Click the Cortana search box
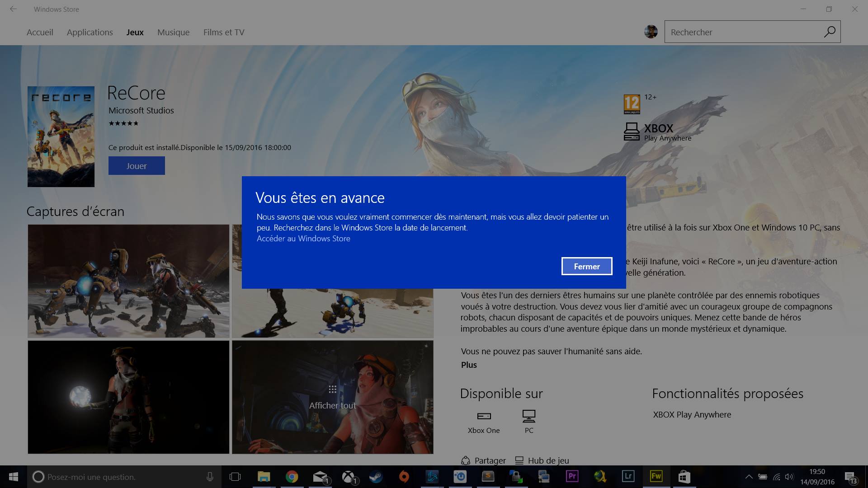The image size is (868, 488). [124, 477]
